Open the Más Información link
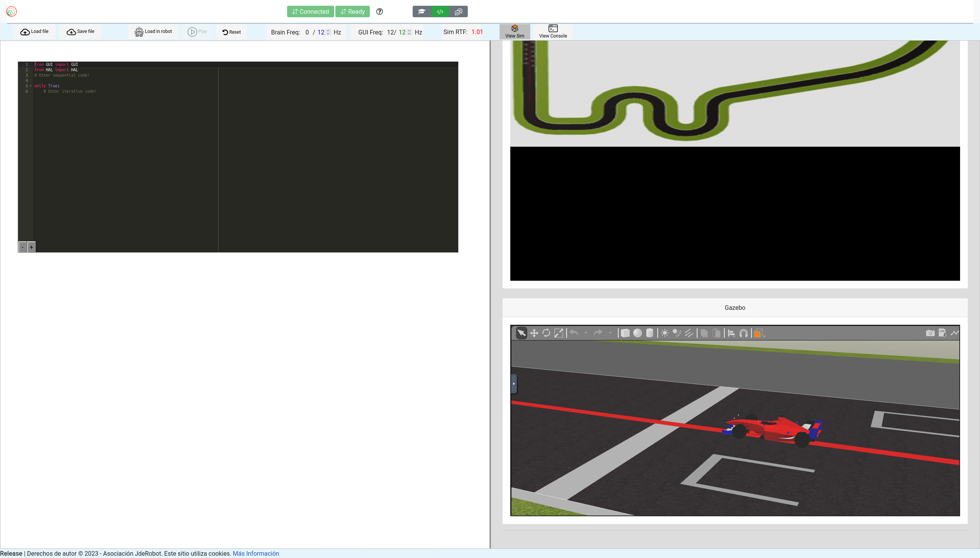Image resolution: width=980 pixels, height=558 pixels. coord(255,553)
